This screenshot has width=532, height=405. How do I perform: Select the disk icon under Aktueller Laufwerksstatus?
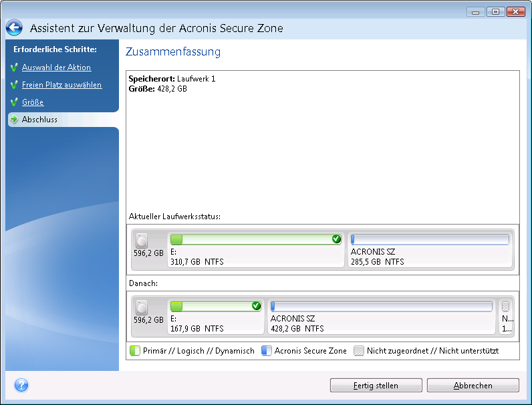point(141,241)
